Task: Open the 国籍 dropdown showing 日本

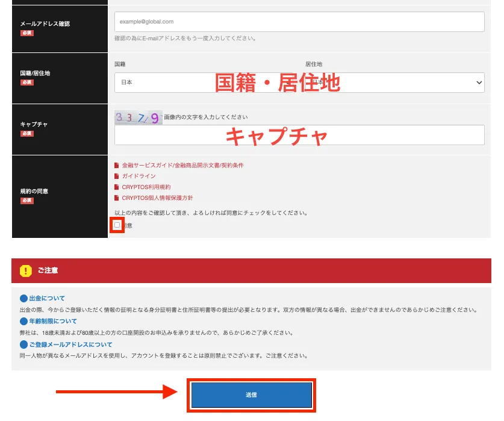Action: pos(169,82)
